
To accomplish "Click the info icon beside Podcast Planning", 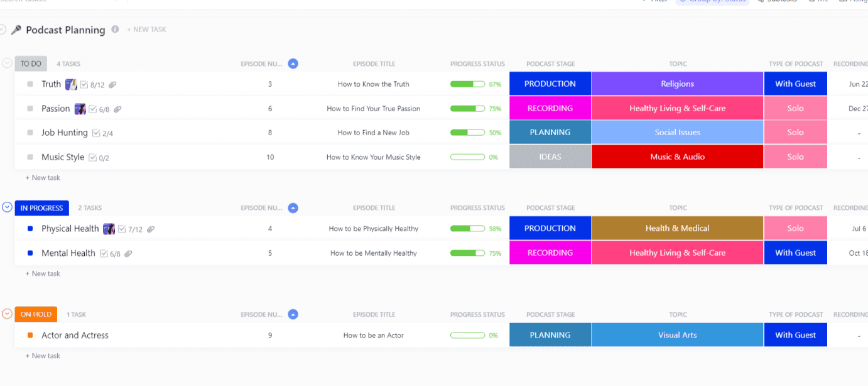I will pyautogui.click(x=115, y=29).
